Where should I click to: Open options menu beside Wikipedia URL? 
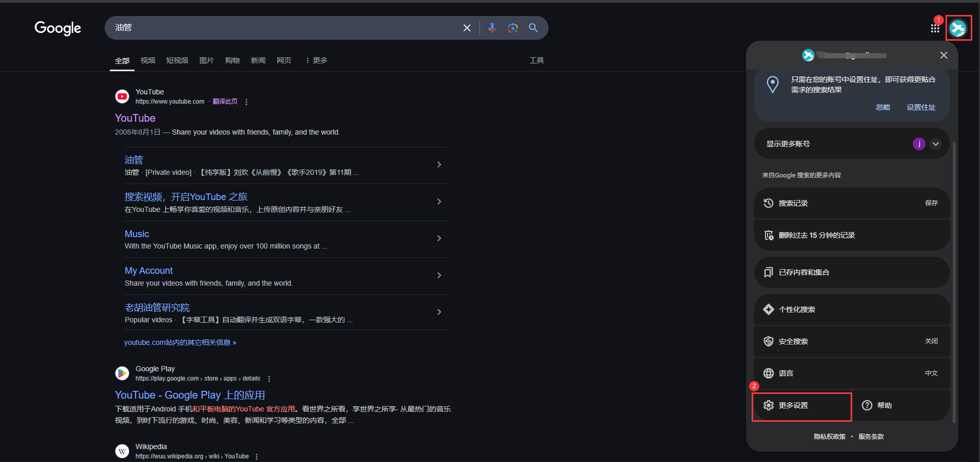257,457
